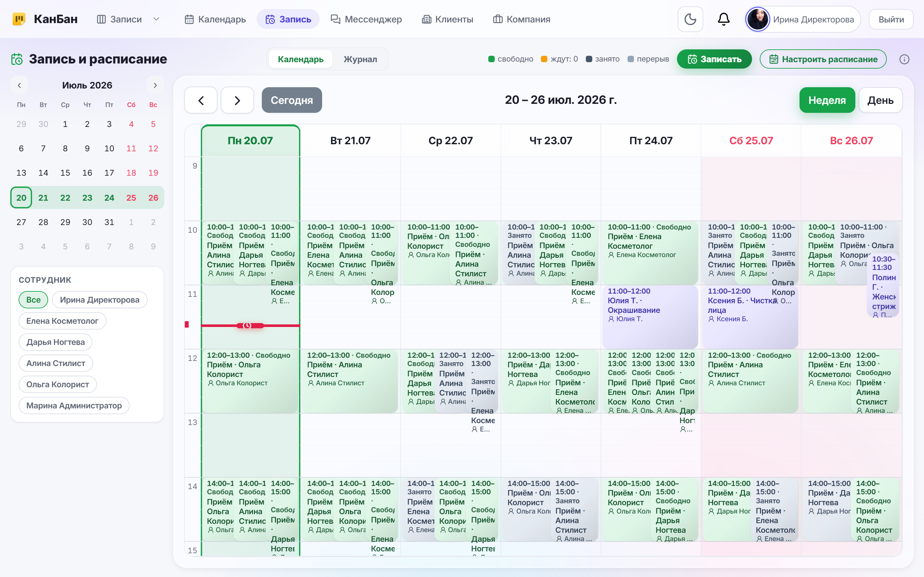The height and width of the screenshot is (577, 924).
Task: Go to next week arrow
Action: [237, 100]
